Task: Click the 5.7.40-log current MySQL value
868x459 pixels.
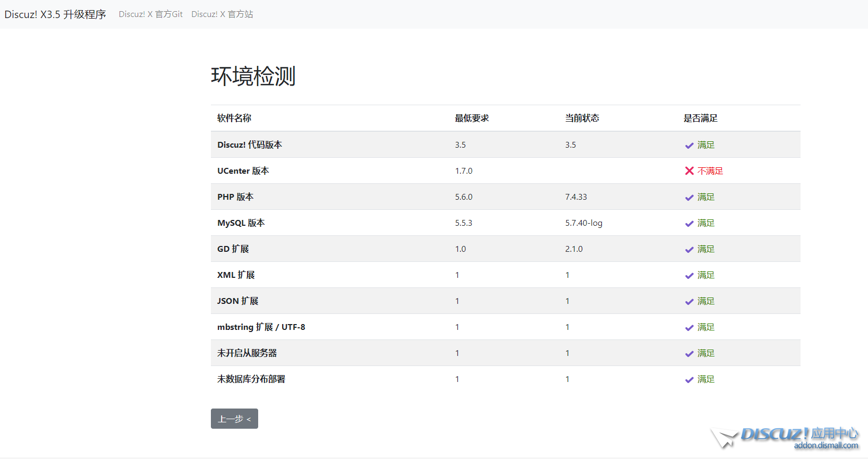Action: (x=584, y=223)
